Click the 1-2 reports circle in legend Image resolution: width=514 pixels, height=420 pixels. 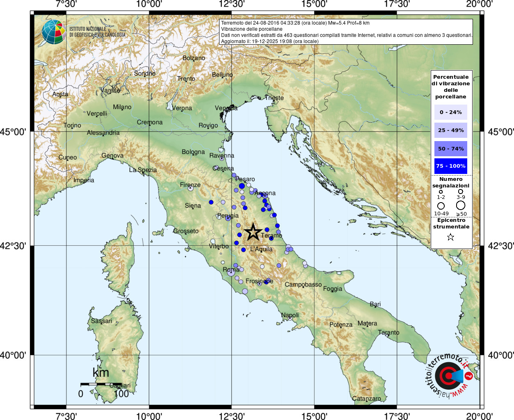click(x=441, y=192)
